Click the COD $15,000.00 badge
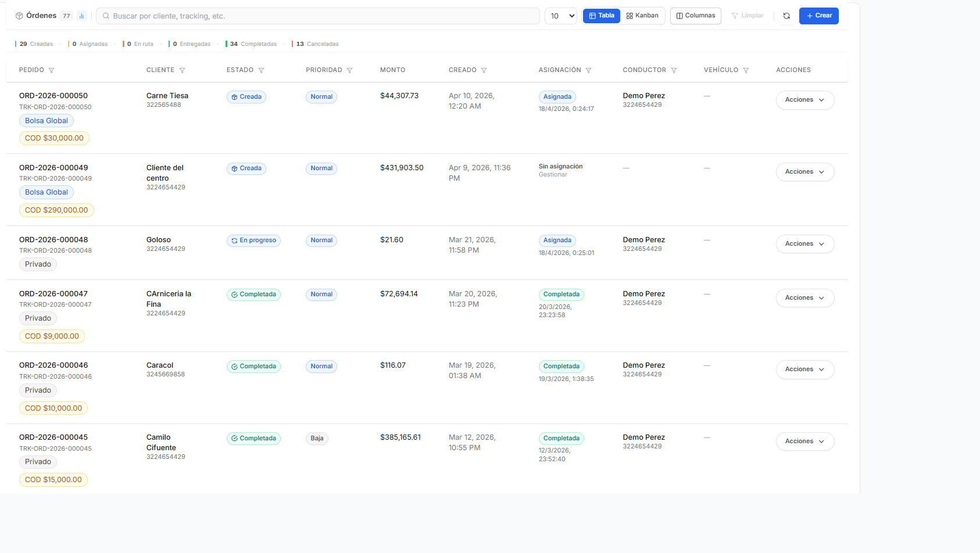 click(x=53, y=480)
